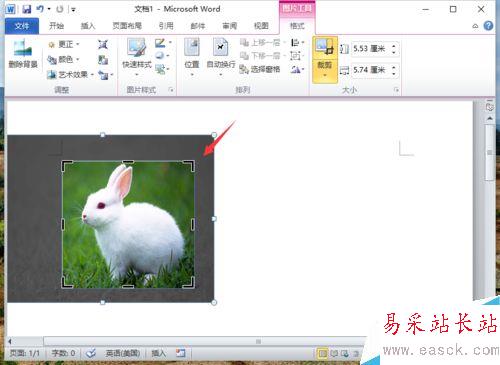Click the Reset Picture icon
This screenshot has width=500, height=365.
106,75
